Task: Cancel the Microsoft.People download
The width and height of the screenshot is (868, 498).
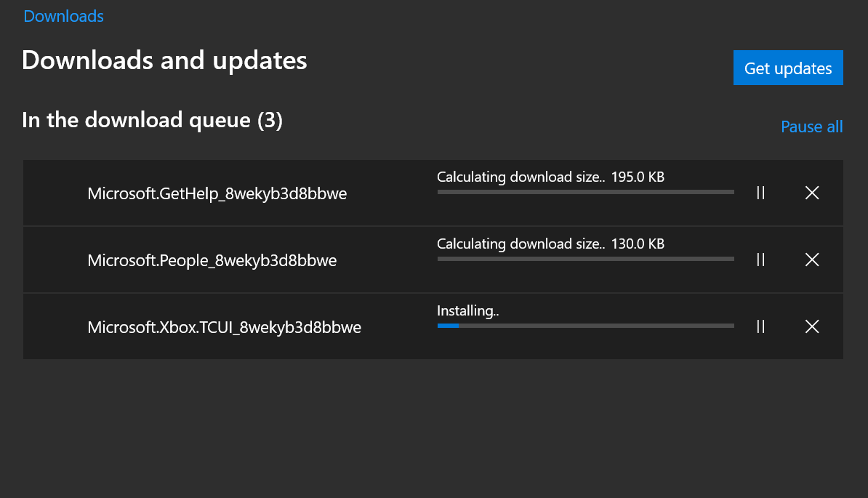Action: click(x=812, y=260)
